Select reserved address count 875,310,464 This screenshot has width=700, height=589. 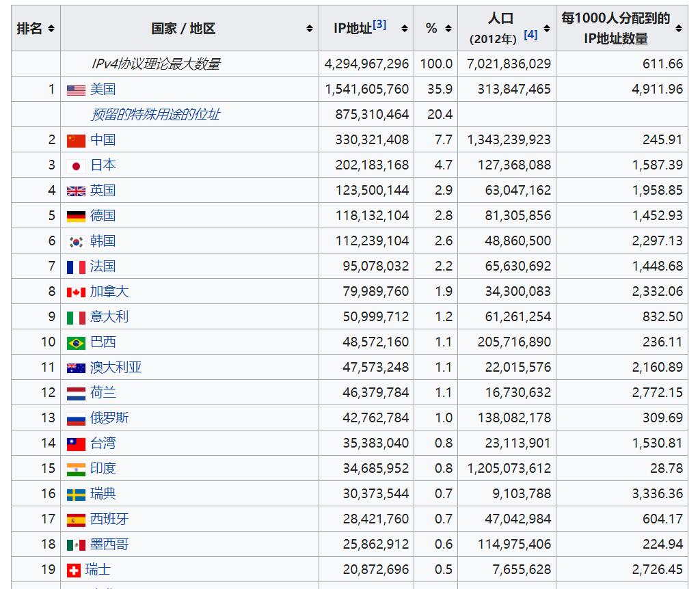click(372, 115)
